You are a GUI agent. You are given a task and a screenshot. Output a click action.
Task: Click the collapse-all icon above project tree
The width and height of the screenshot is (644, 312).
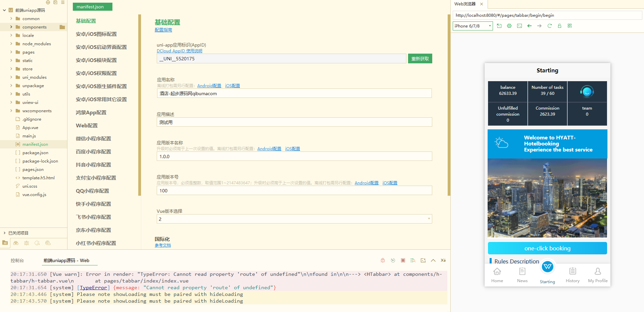click(55, 2)
